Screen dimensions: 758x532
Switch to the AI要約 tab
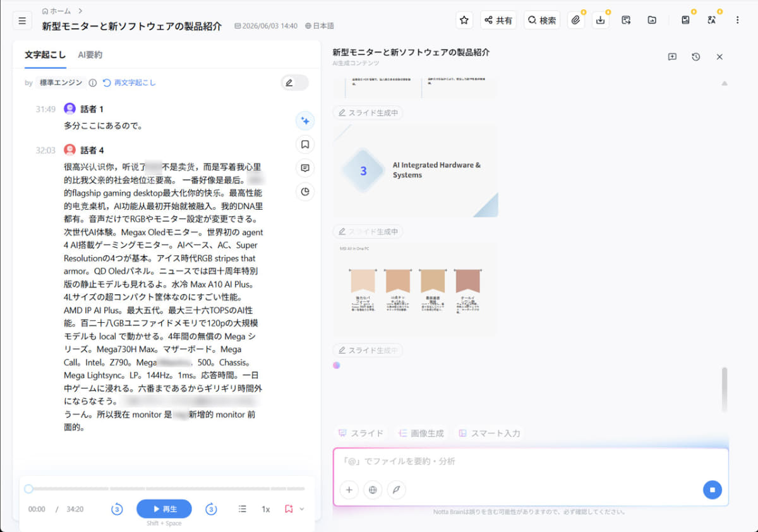(x=90, y=55)
